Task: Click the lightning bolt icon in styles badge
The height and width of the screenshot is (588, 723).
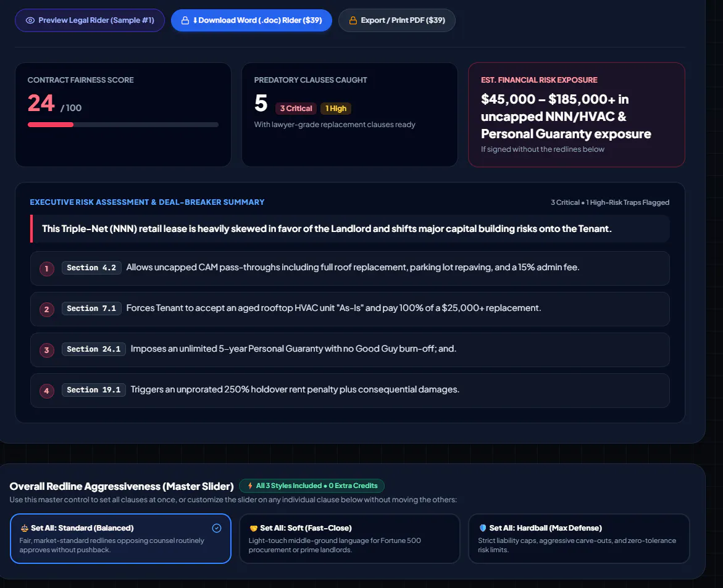Action: [x=250, y=486]
